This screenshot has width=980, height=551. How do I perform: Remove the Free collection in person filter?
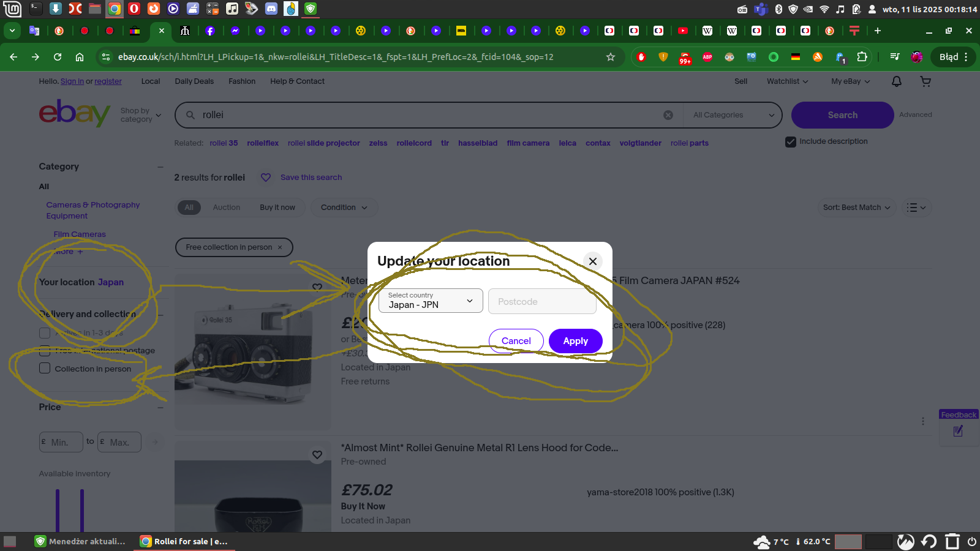click(280, 247)
